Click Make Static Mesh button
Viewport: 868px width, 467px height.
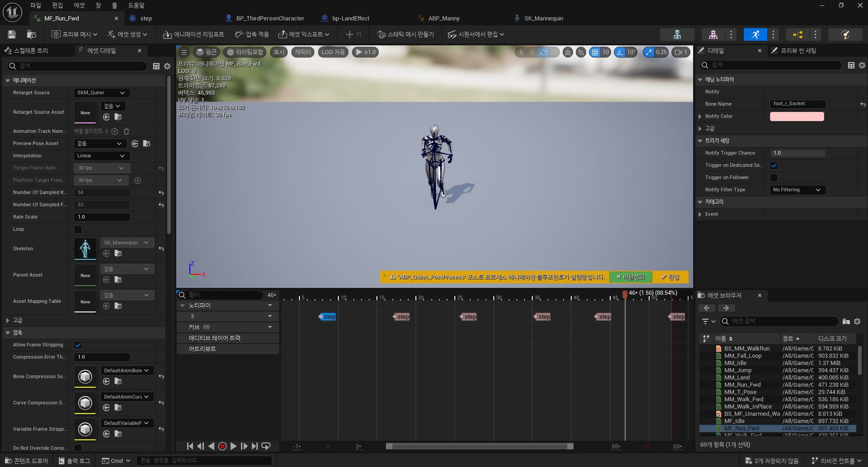click(406, 34)
